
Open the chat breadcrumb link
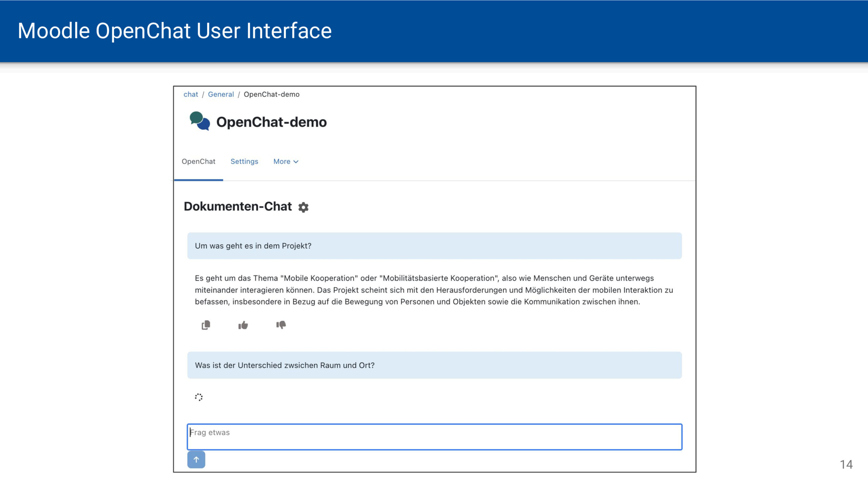coord(191,95)
